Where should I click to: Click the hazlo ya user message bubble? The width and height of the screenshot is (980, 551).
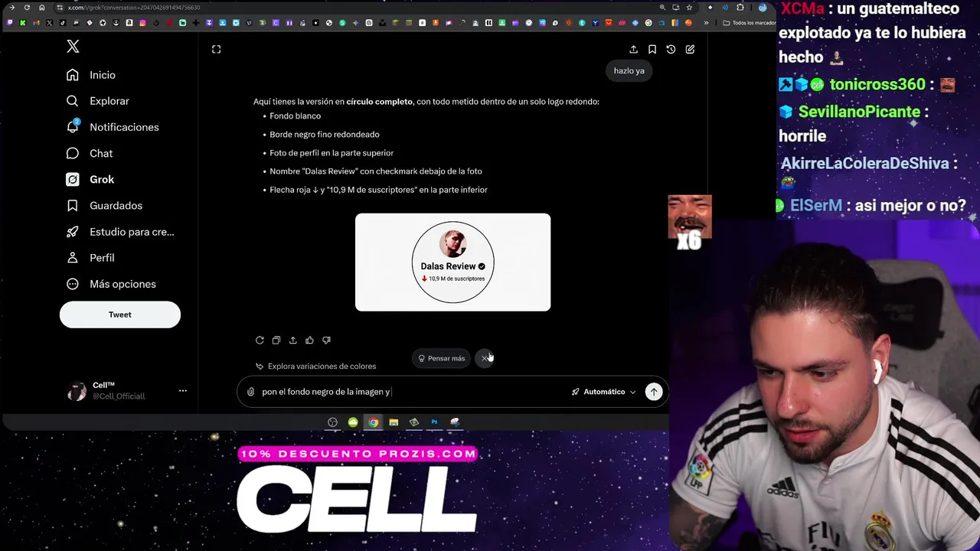(x=629, y=70)
